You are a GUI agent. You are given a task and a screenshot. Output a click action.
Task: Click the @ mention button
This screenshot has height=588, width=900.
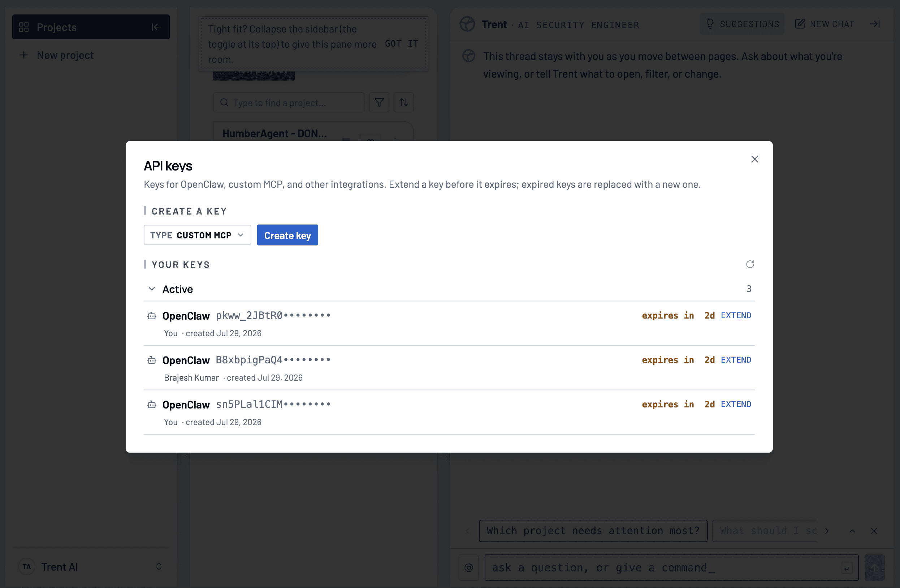click(x=468, y=567)
